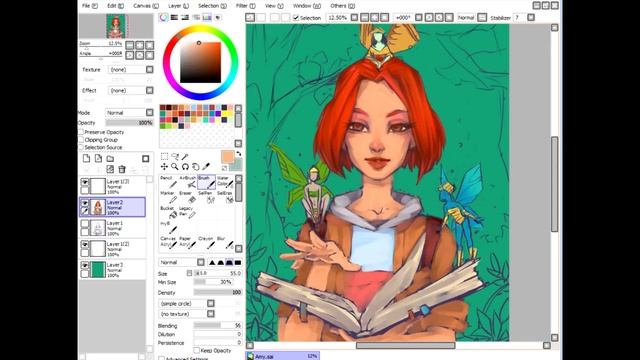
Task: Choose the magic wand tool
Action: tap(185, 156)
